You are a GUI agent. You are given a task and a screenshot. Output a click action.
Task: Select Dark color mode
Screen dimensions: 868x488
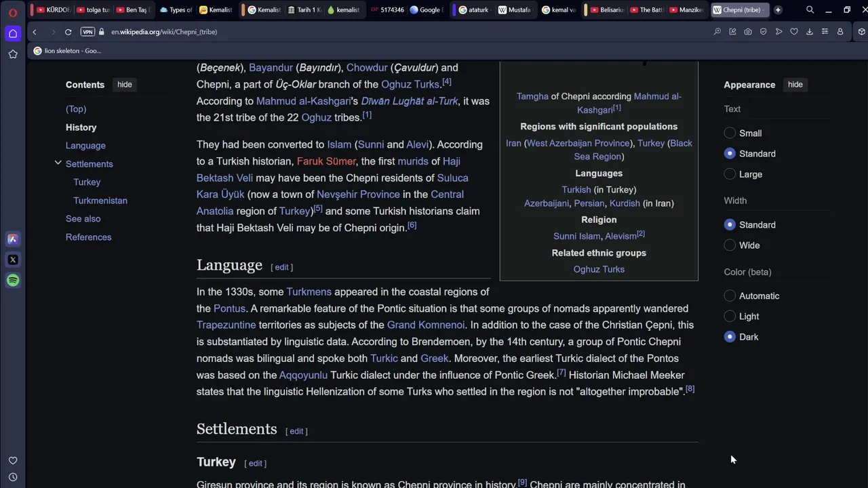[x=730, y=337]
